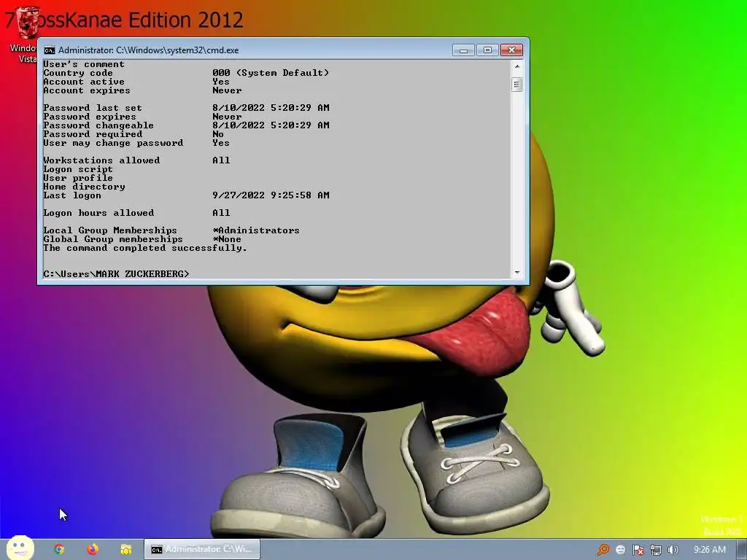Click the orange magnifier tray icon
The image size is (747, 560).
[x=603, y=550]
